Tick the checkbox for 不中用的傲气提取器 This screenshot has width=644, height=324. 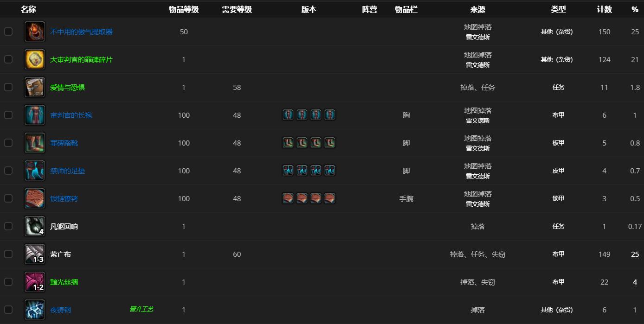[x=8, y=32]
